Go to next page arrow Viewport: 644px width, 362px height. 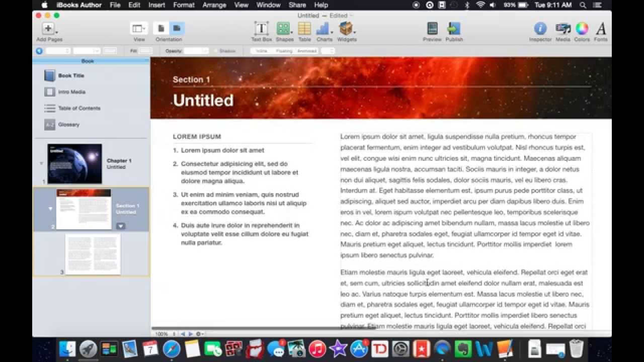(x=190, y=334)
